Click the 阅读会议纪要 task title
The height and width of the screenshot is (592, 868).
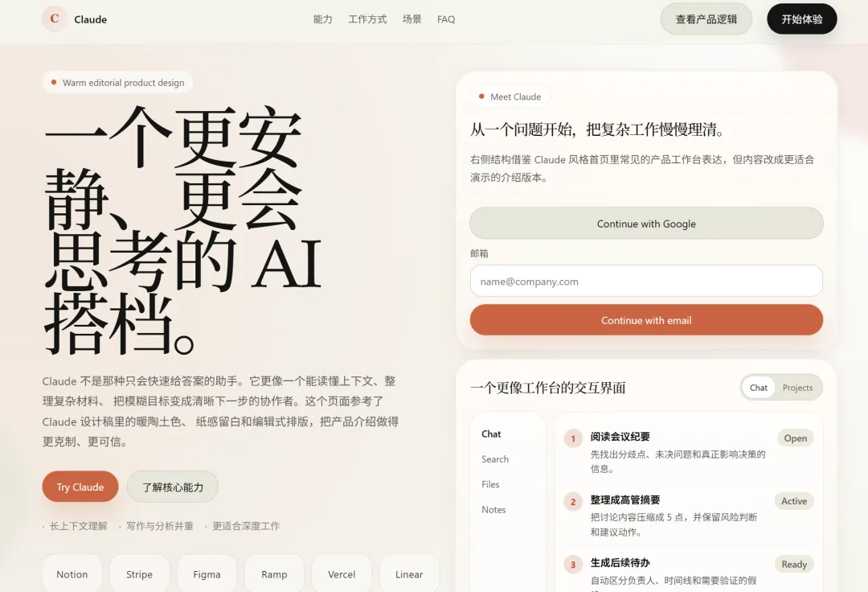click(620, 437)
